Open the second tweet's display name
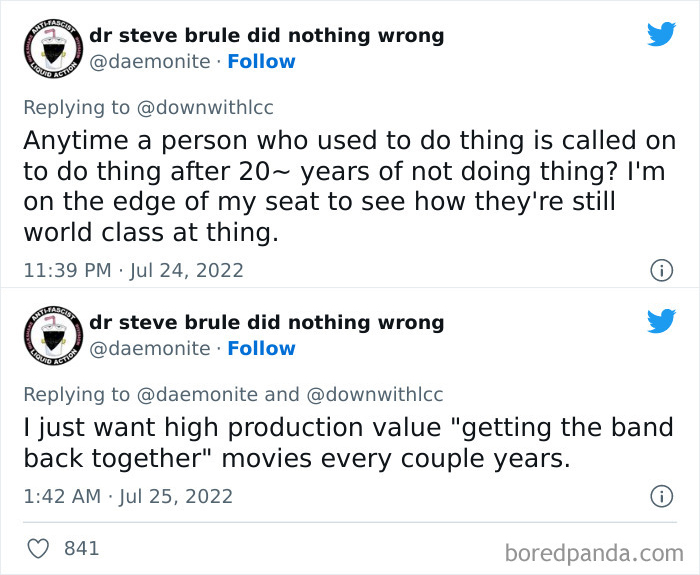This screenshot has height=575, width=700. tap(266, 323)
